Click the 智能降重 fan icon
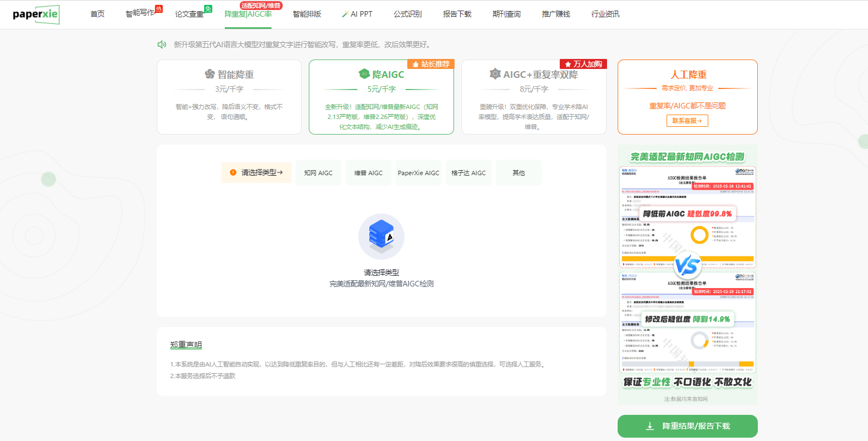The height and width of the screenshot is (441, 868). point(210,75)
